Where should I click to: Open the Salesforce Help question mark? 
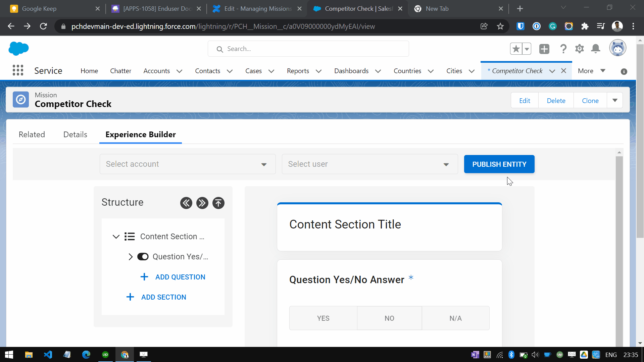pyautogui.click(x=563, y=49)
